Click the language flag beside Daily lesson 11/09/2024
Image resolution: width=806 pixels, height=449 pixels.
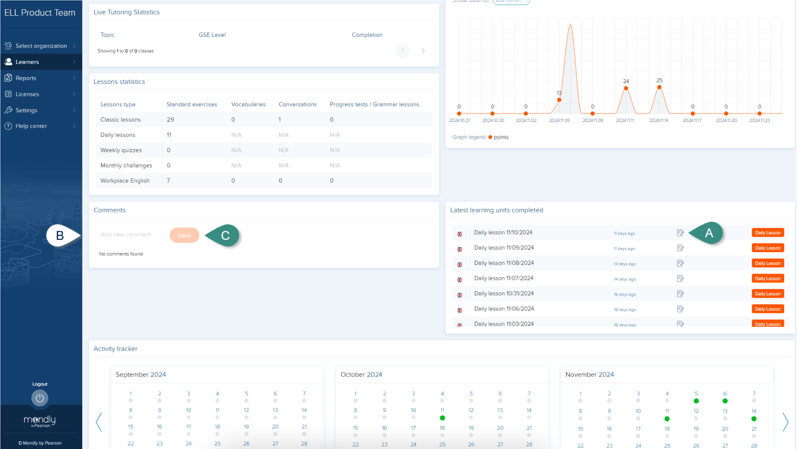click(460, 249)
